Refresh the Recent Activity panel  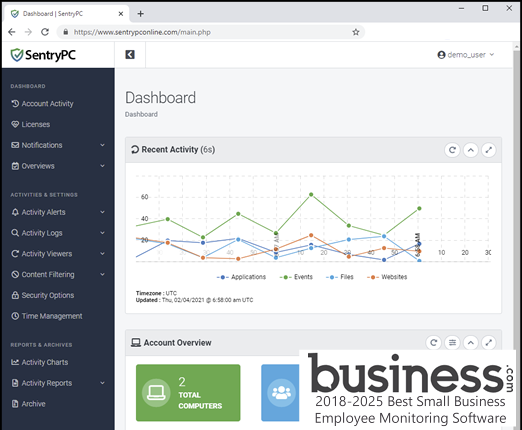[x=452, y=150]
